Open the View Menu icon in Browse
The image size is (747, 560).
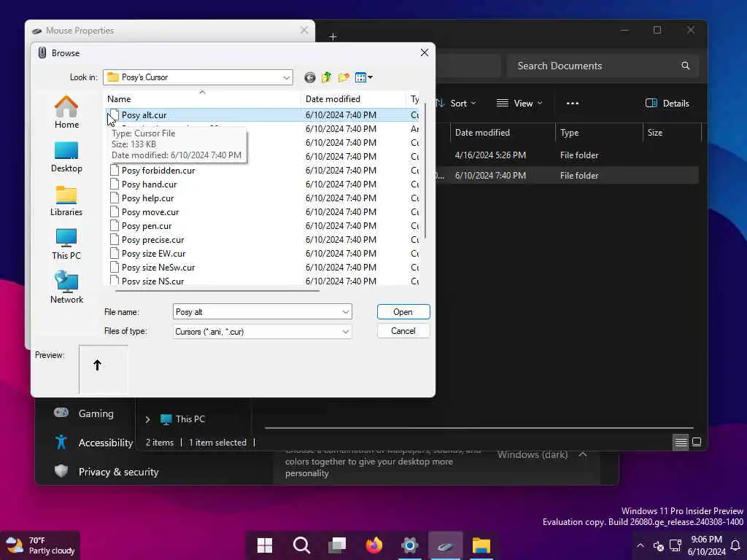coord(363,77)
